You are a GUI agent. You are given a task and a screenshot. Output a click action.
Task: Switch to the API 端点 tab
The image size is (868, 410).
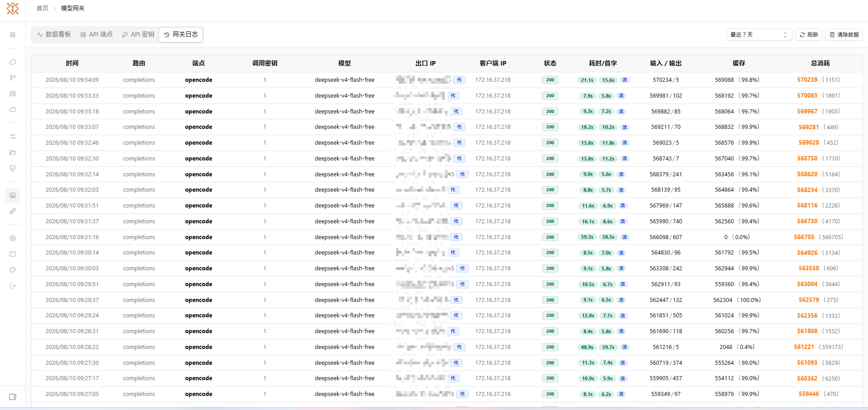click(x=96, y=34)
